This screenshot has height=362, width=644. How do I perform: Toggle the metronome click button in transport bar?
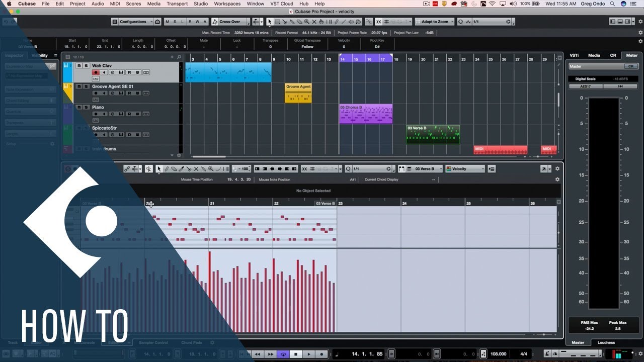(x=548, y=354)
